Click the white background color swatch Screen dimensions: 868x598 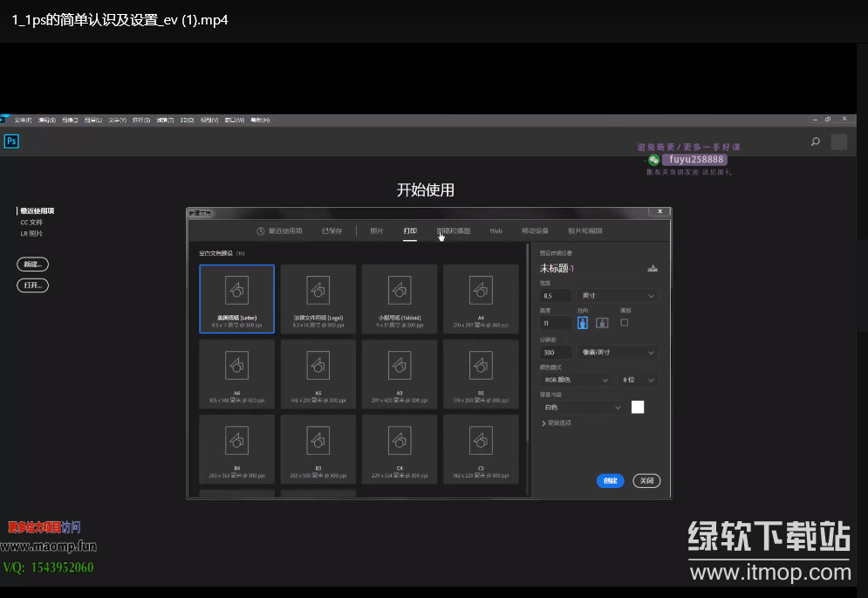tap(638, 407)
